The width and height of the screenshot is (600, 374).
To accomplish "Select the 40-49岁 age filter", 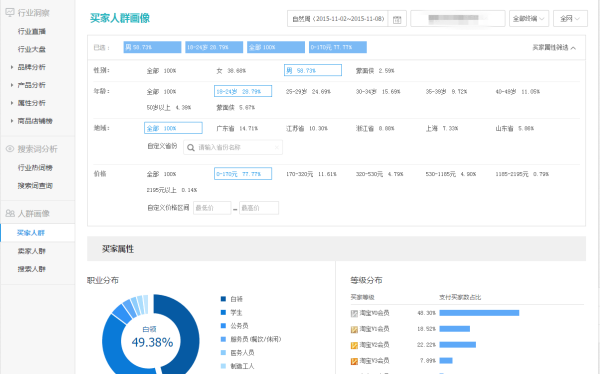I will (x=517, y=91).
